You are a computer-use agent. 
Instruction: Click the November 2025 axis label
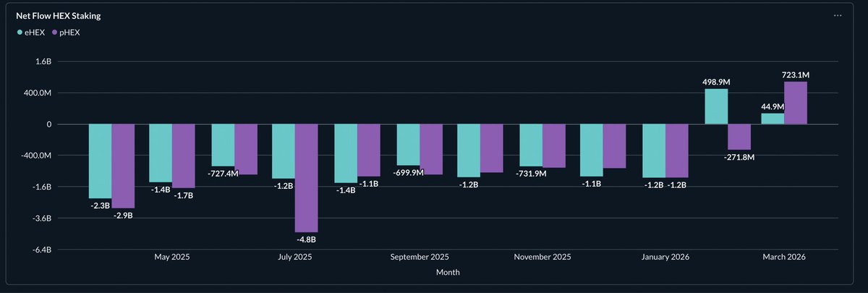click(542, 258)
